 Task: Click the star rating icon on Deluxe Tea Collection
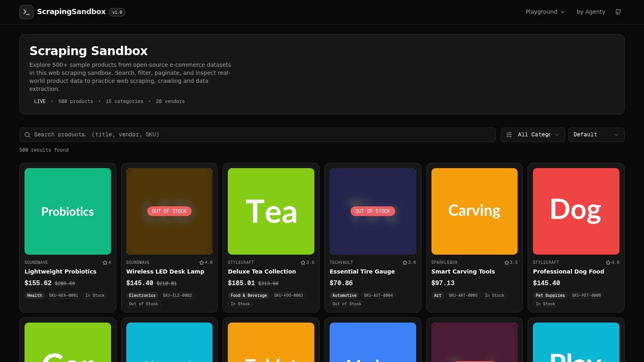(303, 263)
